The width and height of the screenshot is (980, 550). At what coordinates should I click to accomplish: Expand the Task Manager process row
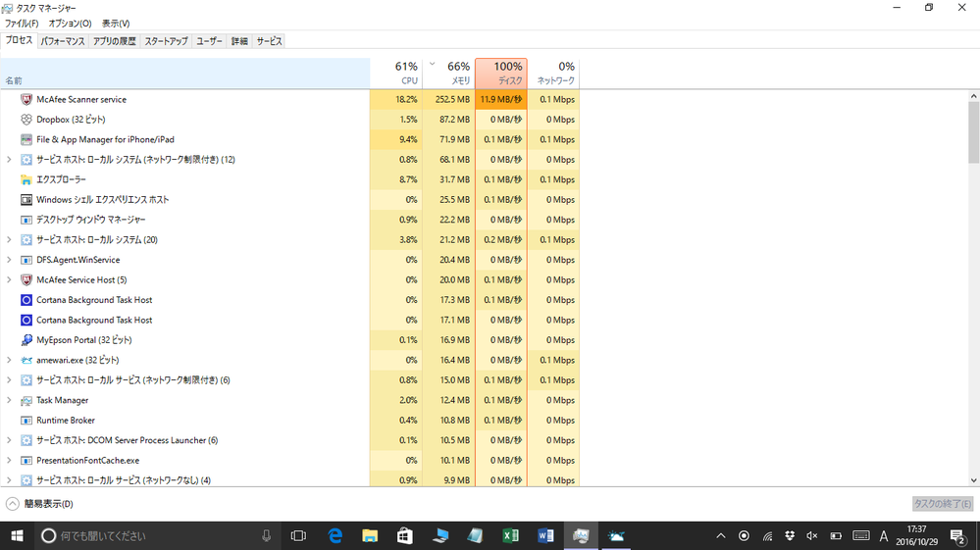coord(10,400)
